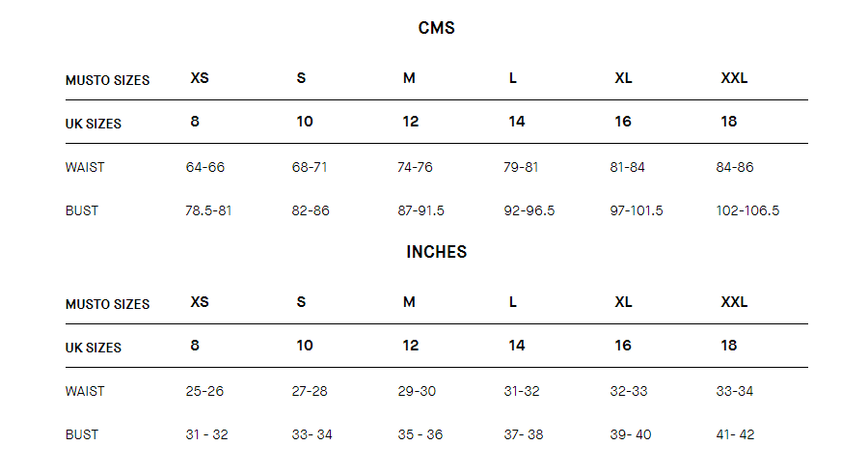Image resolution: width=868 pixels, height=474 pixels.
Task: Click bust value 87-91.5
Action: point(420,210)
